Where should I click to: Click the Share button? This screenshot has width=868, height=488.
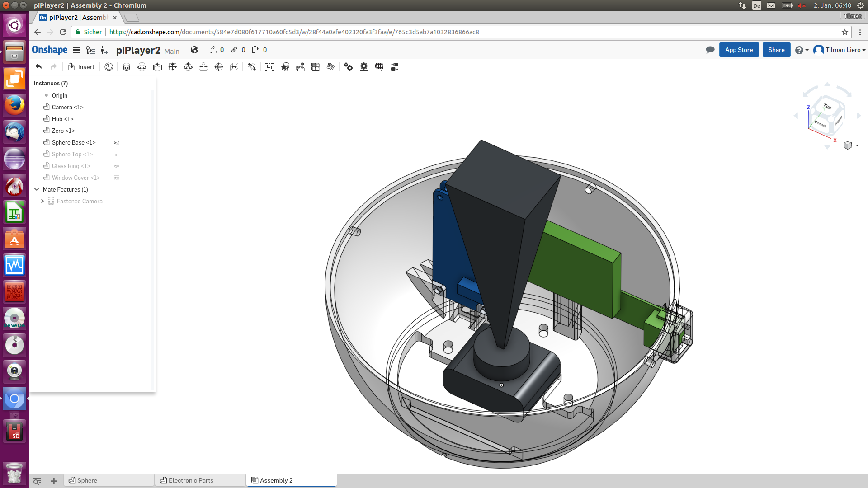776,50
